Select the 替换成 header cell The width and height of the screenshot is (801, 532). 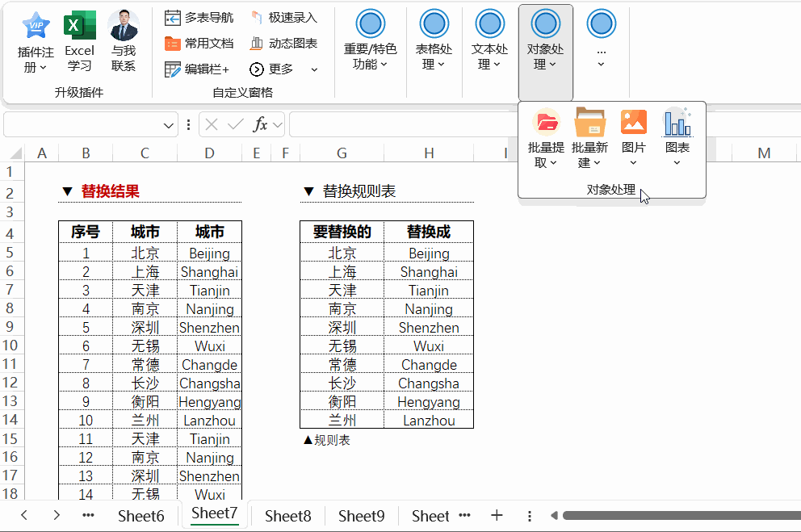tap(429, 232)
